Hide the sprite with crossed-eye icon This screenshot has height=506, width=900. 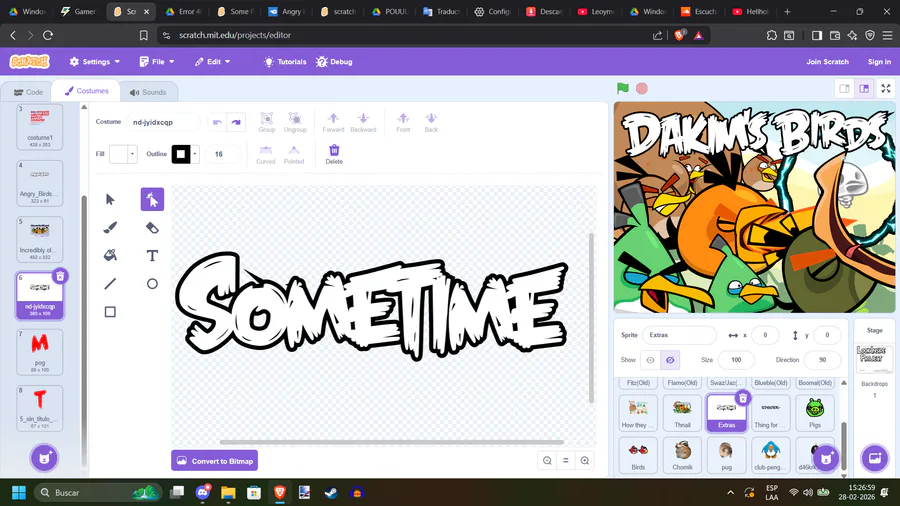tap(670, 360)
